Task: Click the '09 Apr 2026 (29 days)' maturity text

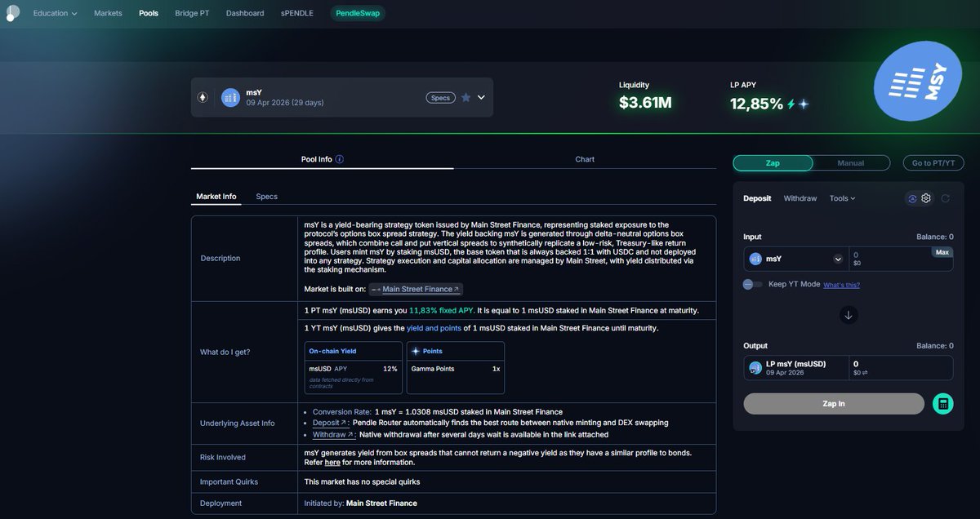Action: 285,103
